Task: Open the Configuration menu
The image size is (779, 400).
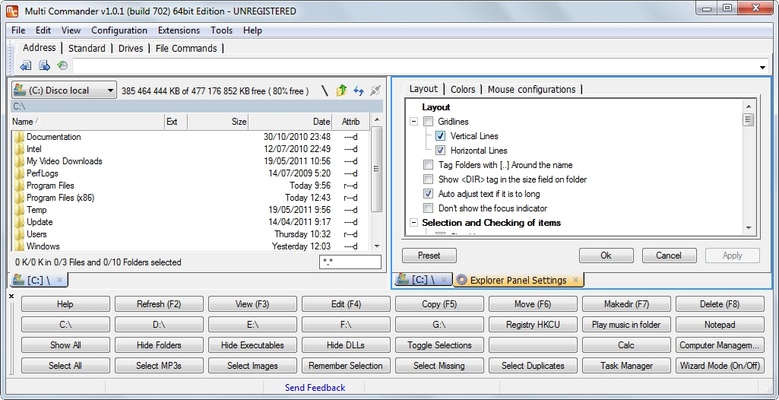Action: (119, 30)
